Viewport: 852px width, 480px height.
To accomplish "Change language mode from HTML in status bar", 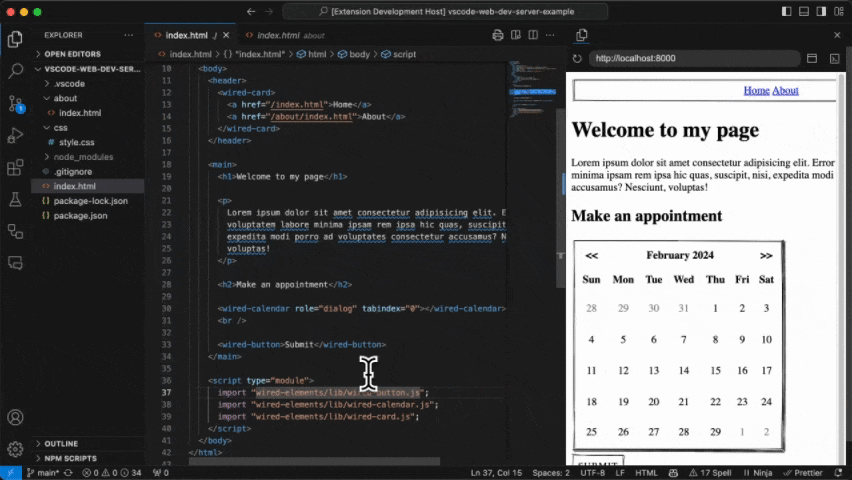I will (646, 473).
